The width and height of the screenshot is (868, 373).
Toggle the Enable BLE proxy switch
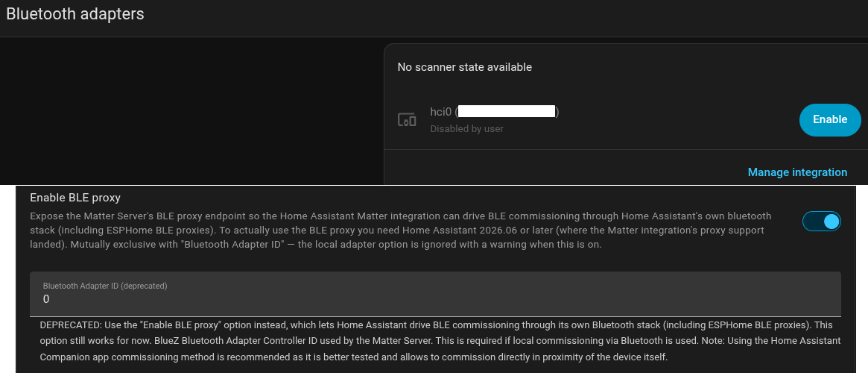pyautogui.click(x=822, y=222)
